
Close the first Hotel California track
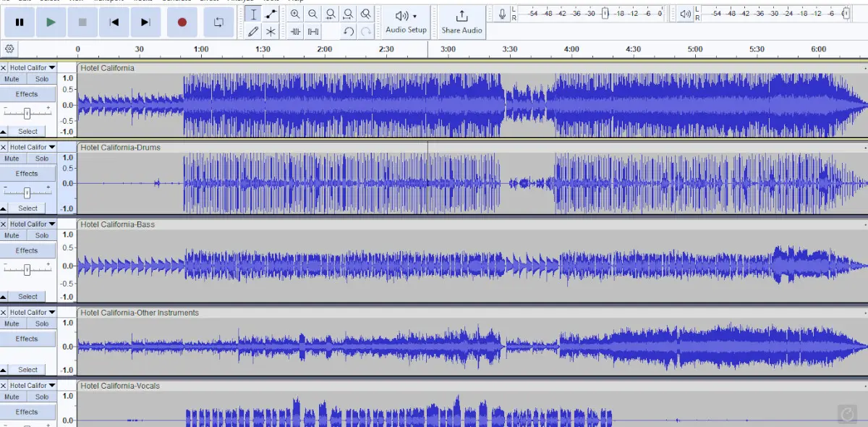tap(4, 68)
